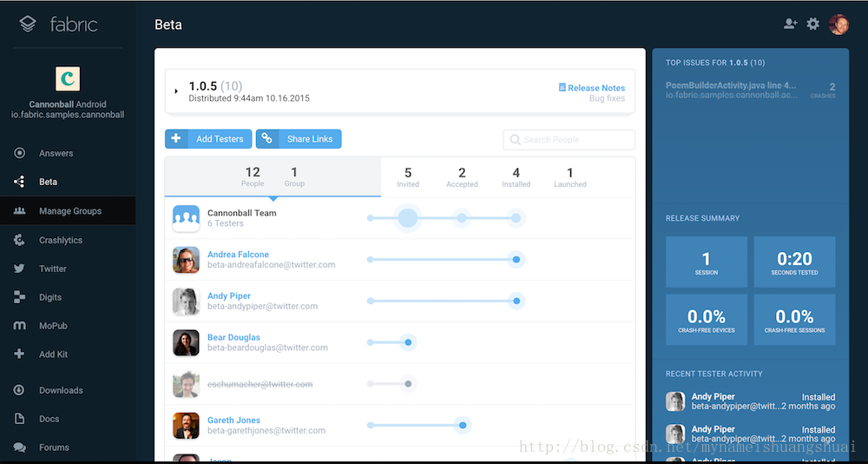This screenshot has height=464, width=868.
Task: Click the Forums chat bubble icon
Action: [x=19, y=447]
